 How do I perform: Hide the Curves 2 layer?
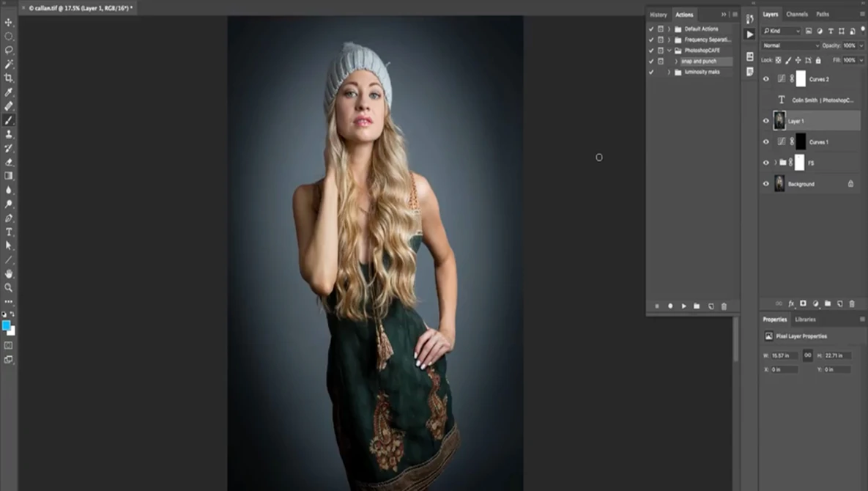click(x=766, y=79)
